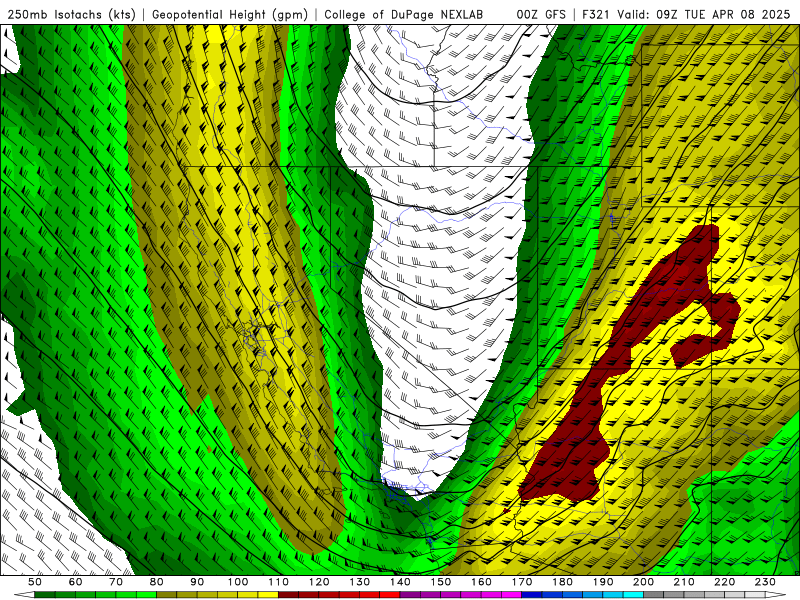Click the legend value 160
Viewport: 800px width, 600px height.
coord(481,582)
